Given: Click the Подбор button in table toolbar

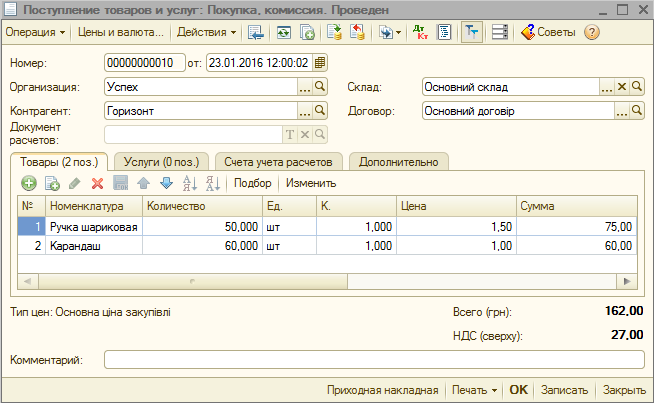Looking at the screenshot, I should click(x=252, y=183).
